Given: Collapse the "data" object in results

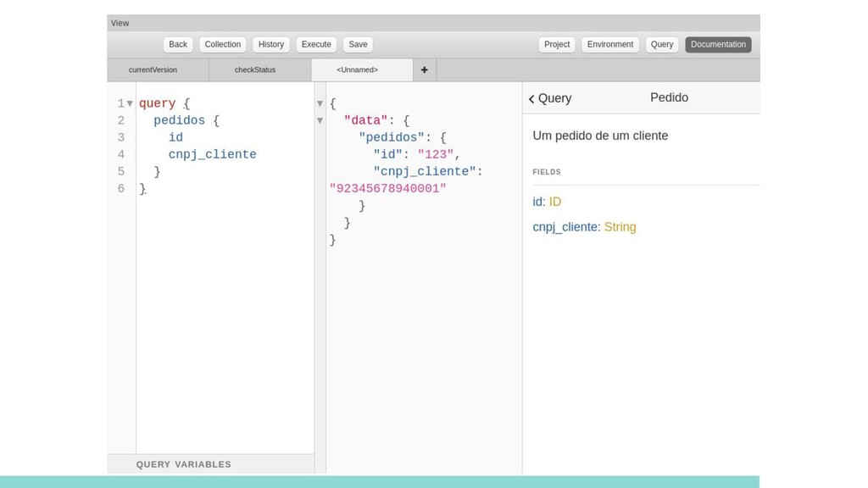Looking at the screenshot, I should (x=320, y=120).
